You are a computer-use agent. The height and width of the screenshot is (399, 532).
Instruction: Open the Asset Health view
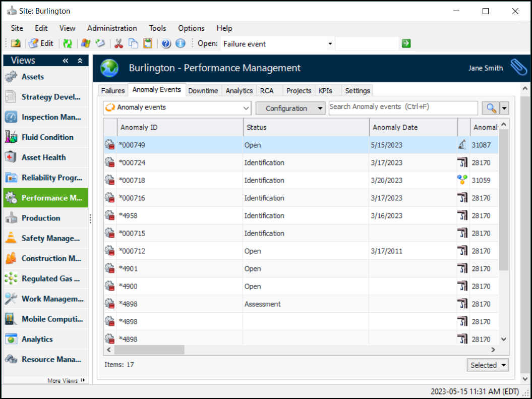(43, 157)
